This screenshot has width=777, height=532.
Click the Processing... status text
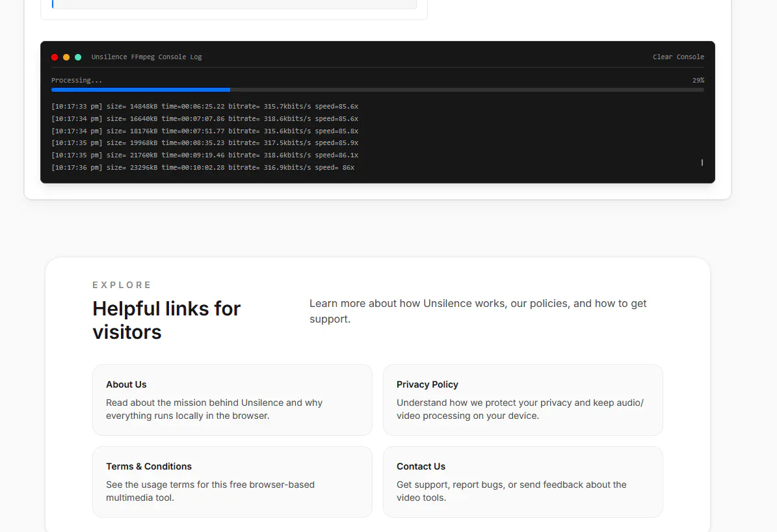click(77, 81)
